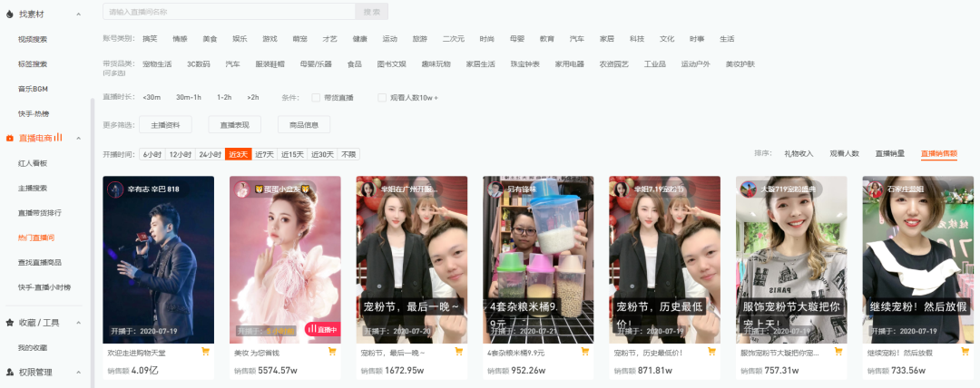Click 辛有志 辛巴 818 avatar icon

pyautogui.click(x=115, y=189)
